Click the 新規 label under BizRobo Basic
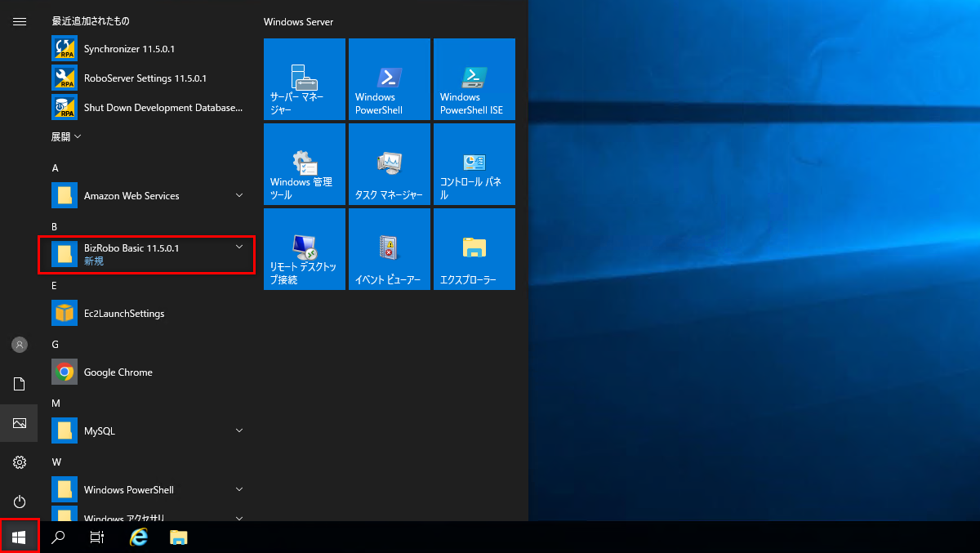 (94, 261)
